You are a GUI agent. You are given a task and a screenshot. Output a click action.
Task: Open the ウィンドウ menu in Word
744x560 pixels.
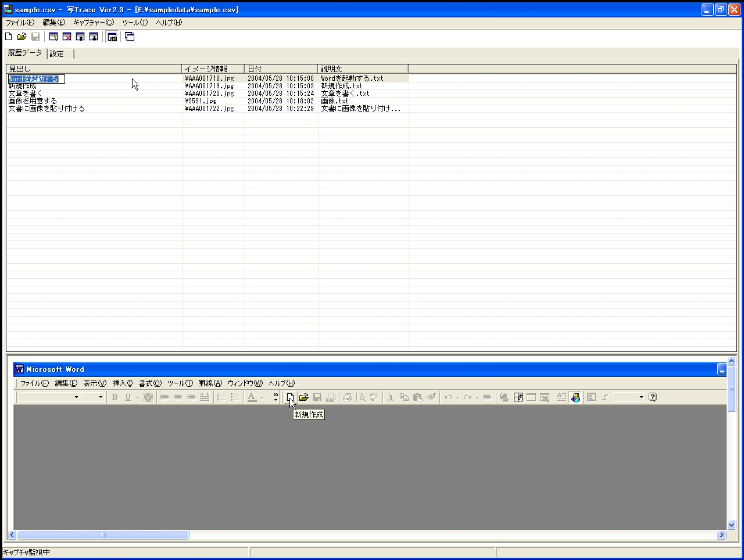pos(245,383)
